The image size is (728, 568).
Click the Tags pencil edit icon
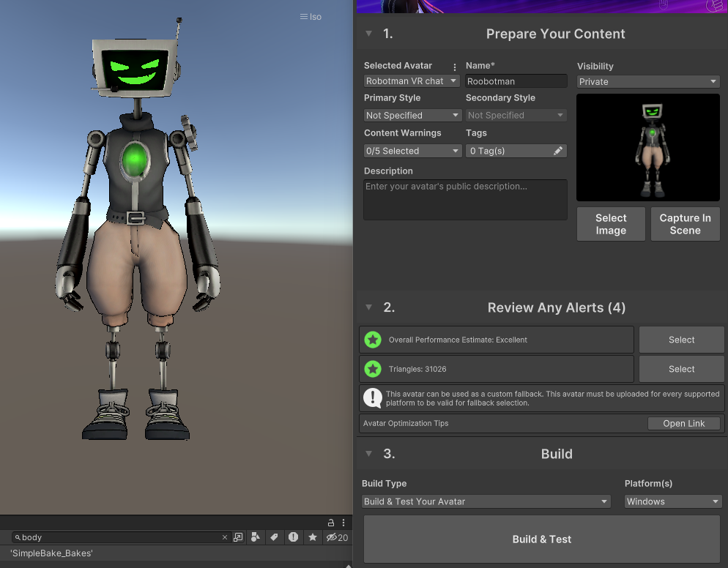point(558,151)
